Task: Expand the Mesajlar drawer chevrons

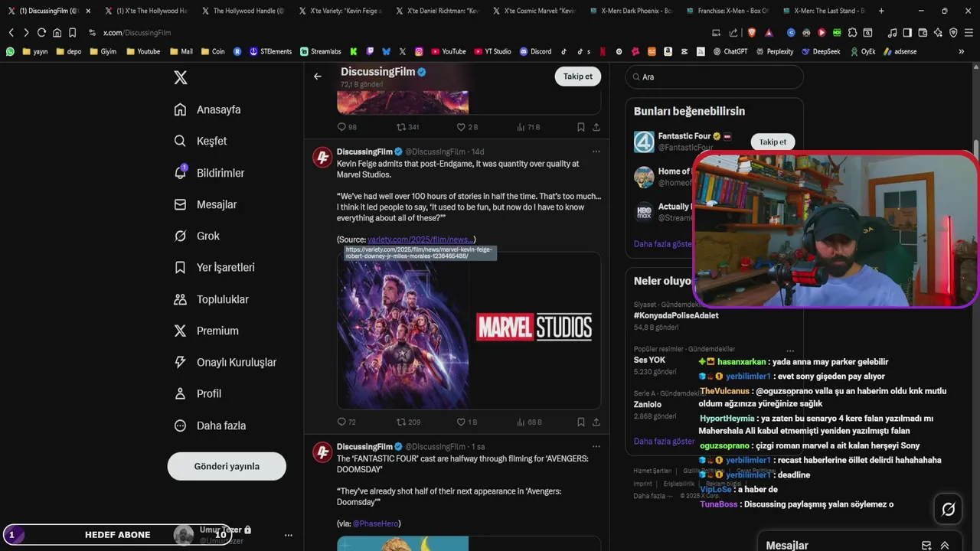Action: (x=945, y=546)
